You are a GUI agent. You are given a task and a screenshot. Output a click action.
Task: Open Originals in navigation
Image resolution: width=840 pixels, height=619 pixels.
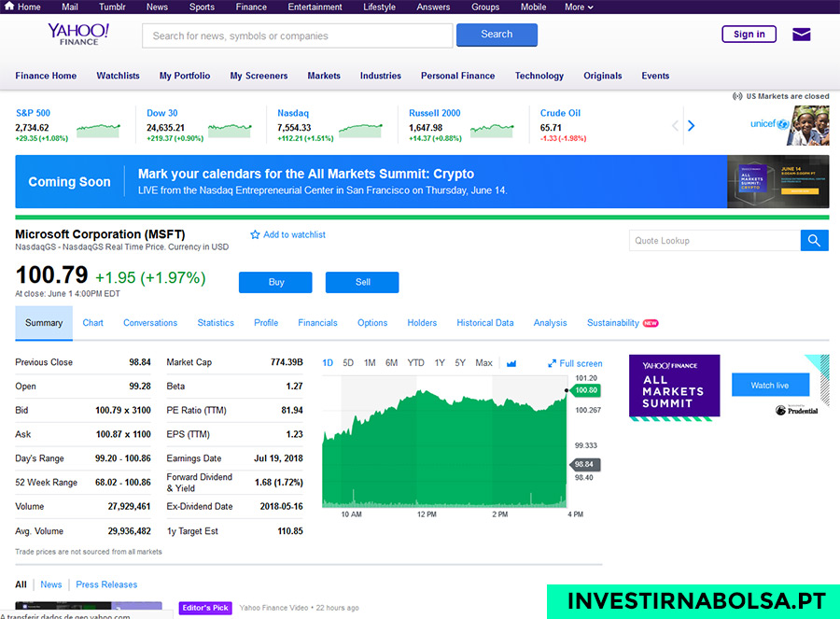603,76
